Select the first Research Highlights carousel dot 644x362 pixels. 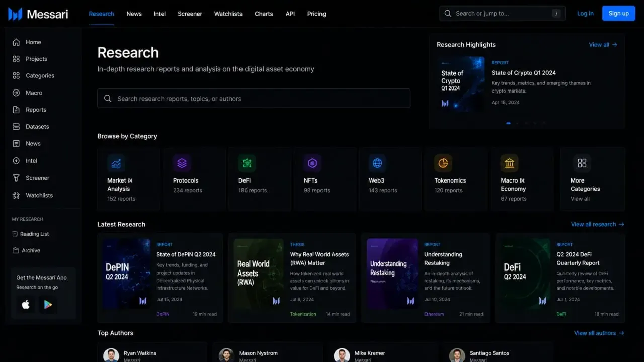click(508, 123)
